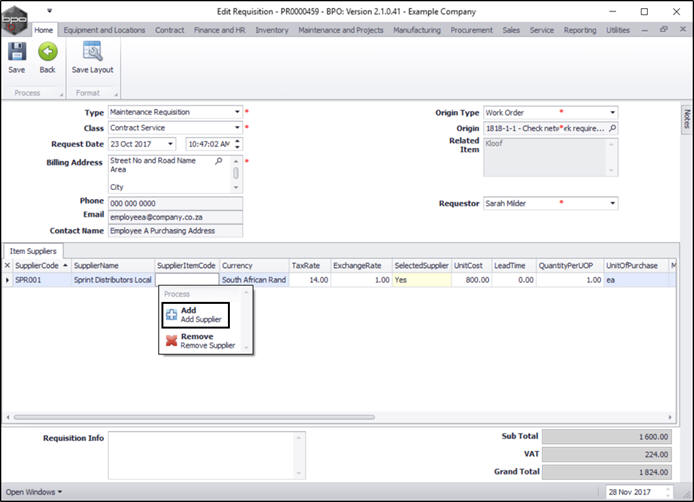Switch to the Home ribbon tab

(x=43, y=30)
